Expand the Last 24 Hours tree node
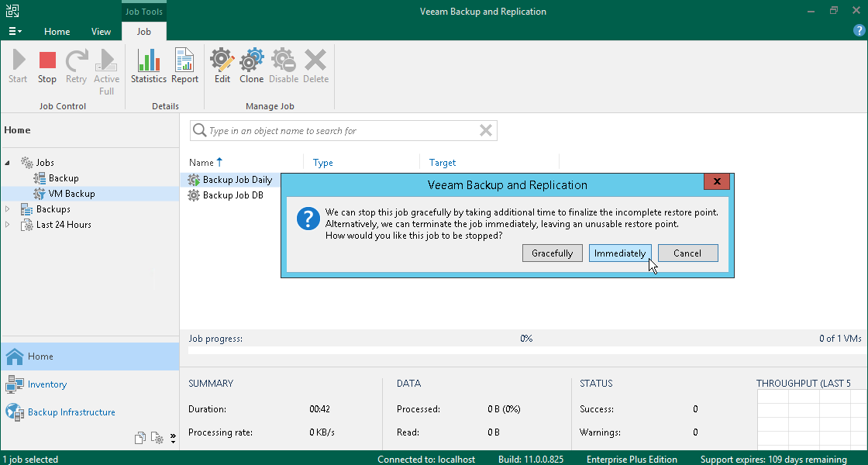The width and height of the screenshot is (868, 465). [7, 225]
